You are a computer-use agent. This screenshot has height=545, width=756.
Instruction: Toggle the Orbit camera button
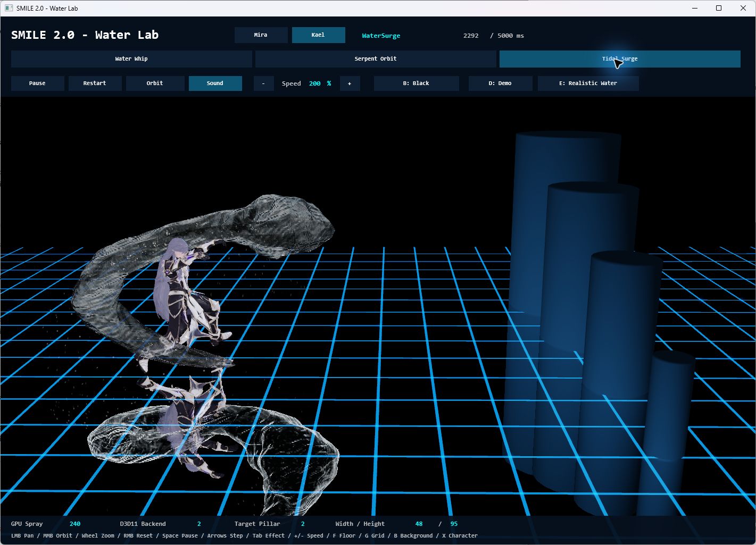(155, 83)
